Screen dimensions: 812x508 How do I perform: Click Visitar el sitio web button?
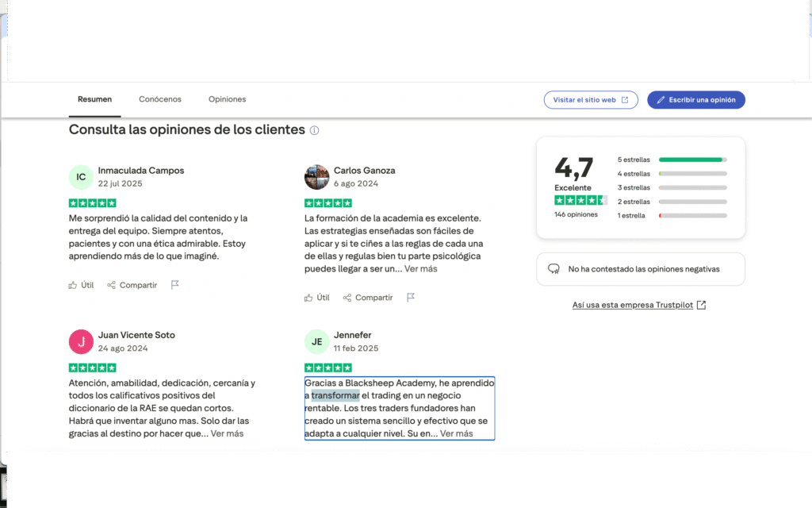coord(590,100)
